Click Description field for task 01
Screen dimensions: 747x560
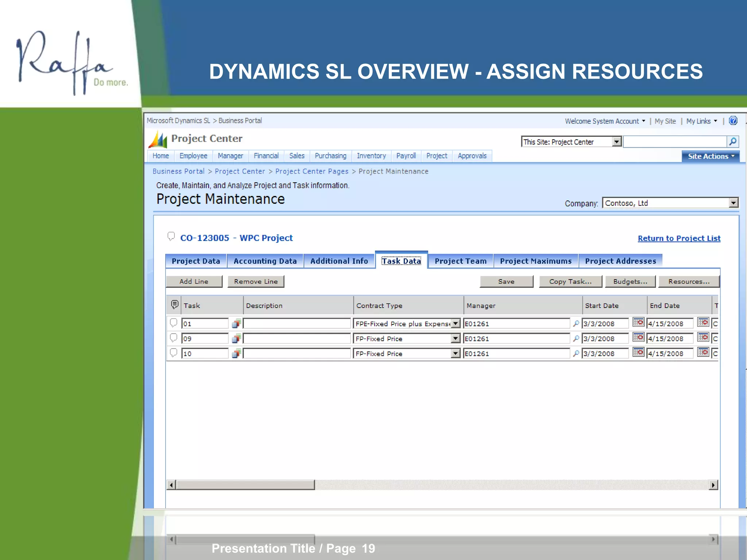pyautogui.click(x=297, y=323)
